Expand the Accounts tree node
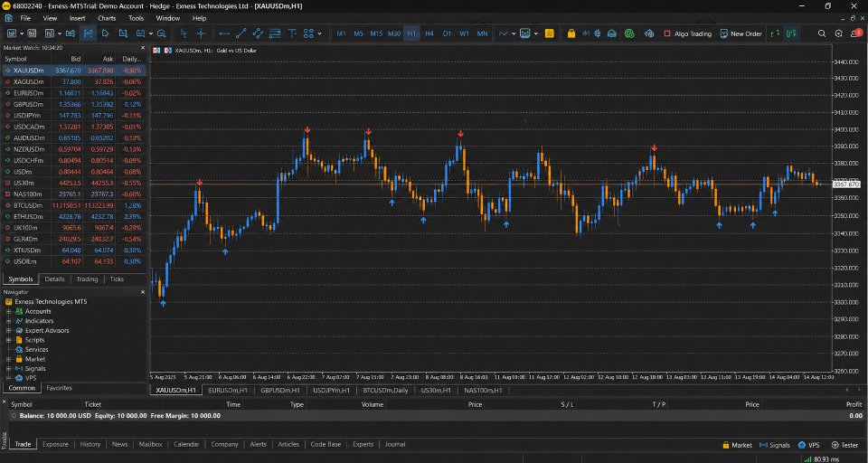This screenshot has width=868, height=463. [8, 311]
